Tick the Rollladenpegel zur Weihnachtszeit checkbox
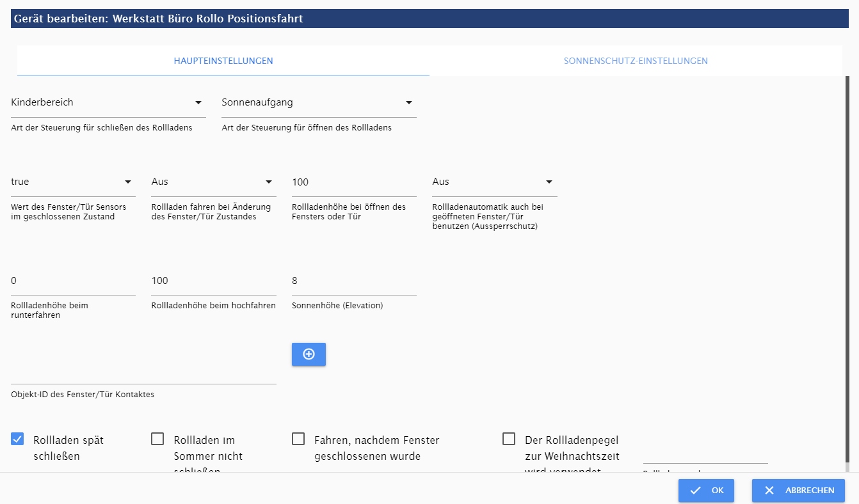The image size is (859, 504). (509, 439)
